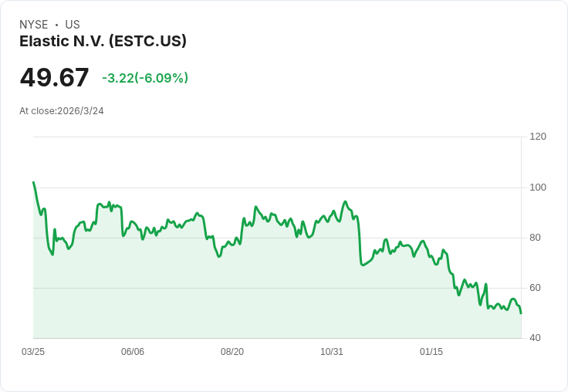
Task: Click the current price 49.67
Action: [x=54, y=77]
